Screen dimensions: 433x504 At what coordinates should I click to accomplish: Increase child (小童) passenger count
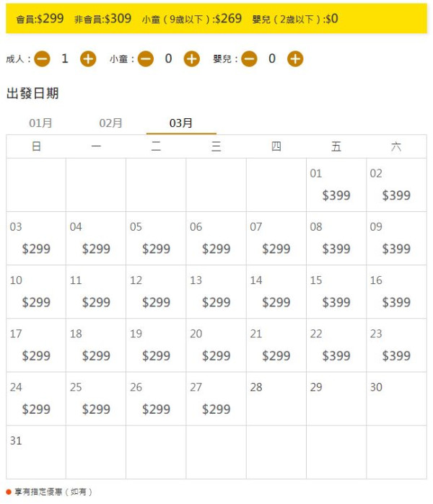pos(191,59)
